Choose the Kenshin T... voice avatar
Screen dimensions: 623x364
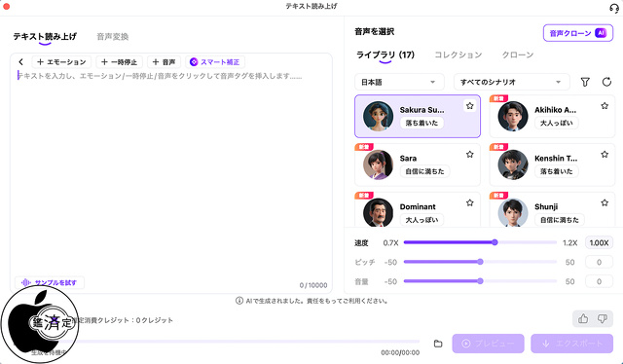pyautogui.click(x=513, y=164)
